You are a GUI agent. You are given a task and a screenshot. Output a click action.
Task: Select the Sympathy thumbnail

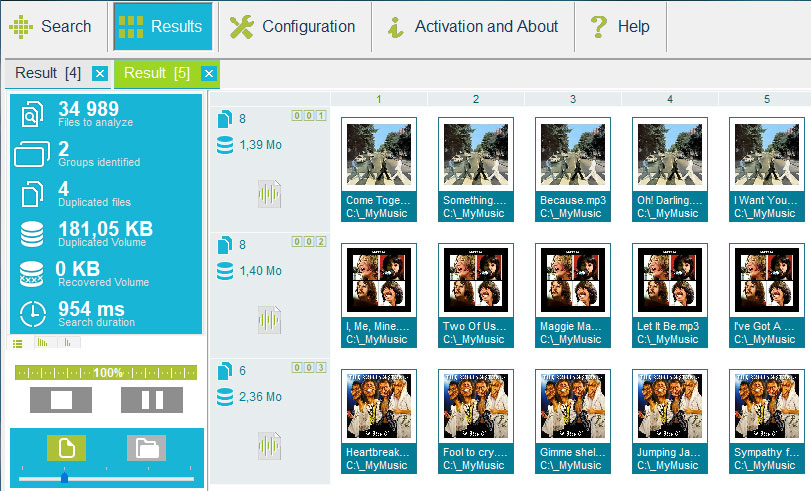(x=767, y=421)
